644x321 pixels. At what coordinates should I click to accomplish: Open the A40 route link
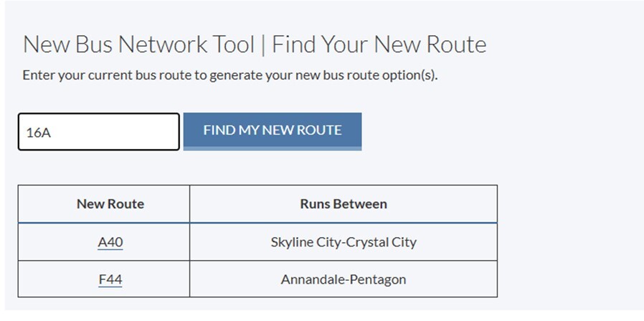[x=110, y=242]
